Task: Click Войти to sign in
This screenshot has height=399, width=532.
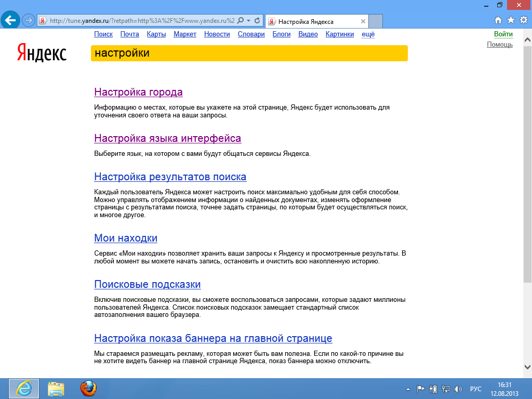Action: (503, 34)
